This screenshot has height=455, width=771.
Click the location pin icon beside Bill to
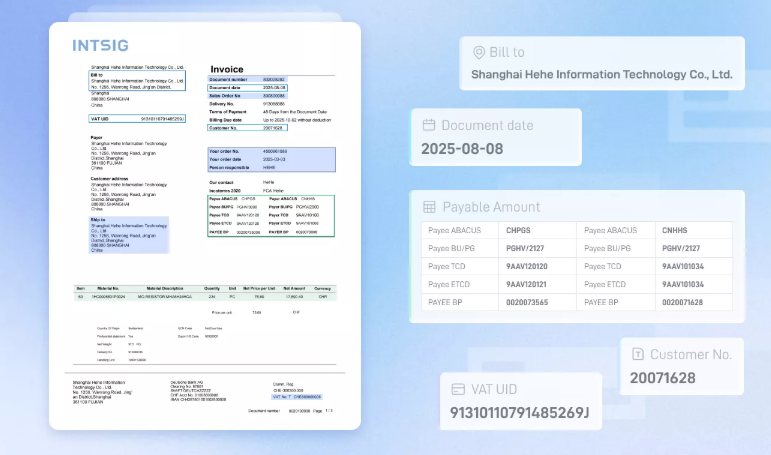point(479,53)
